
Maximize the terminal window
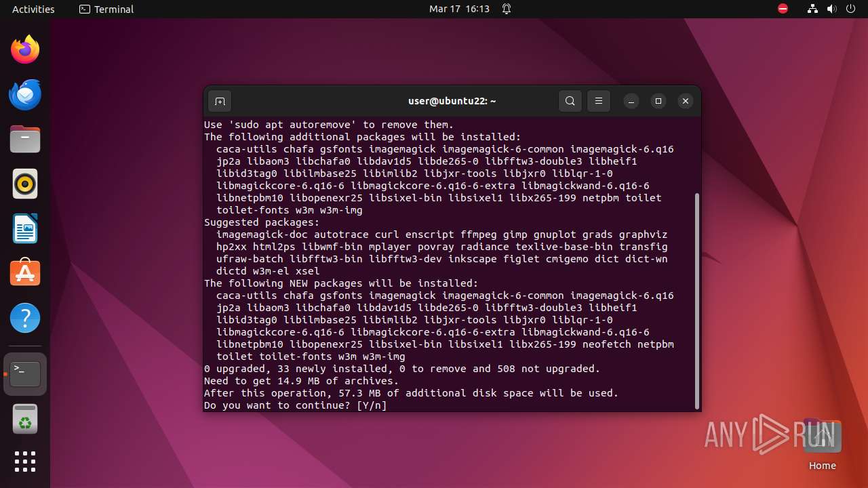pyautogui.click(x=658, y=101)
